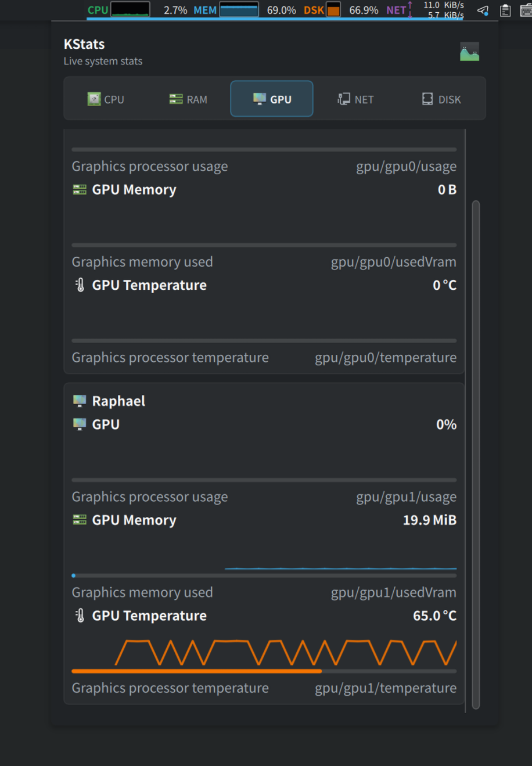532x766 pixels.
Task: Click the memory icon in the 19.9 MiB row
Action: pos(80,520)
